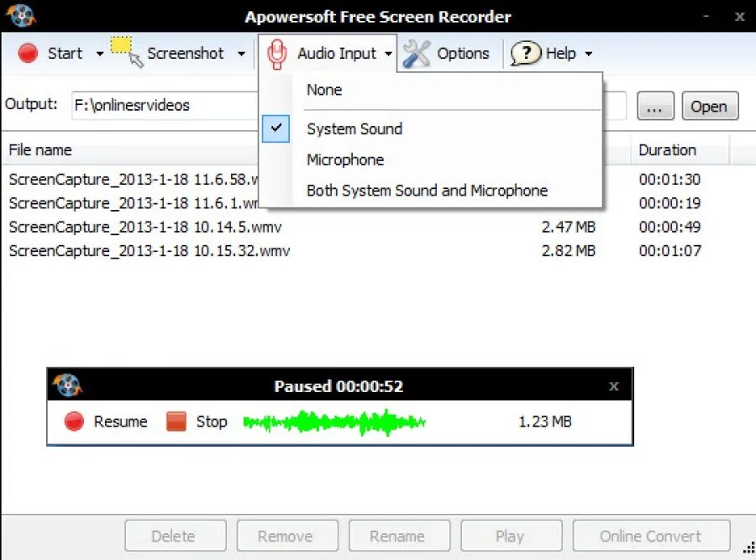Click the Apowersoft logo in main title bar
This screenshot has height=560, width=756.
[x=21, y=16]
